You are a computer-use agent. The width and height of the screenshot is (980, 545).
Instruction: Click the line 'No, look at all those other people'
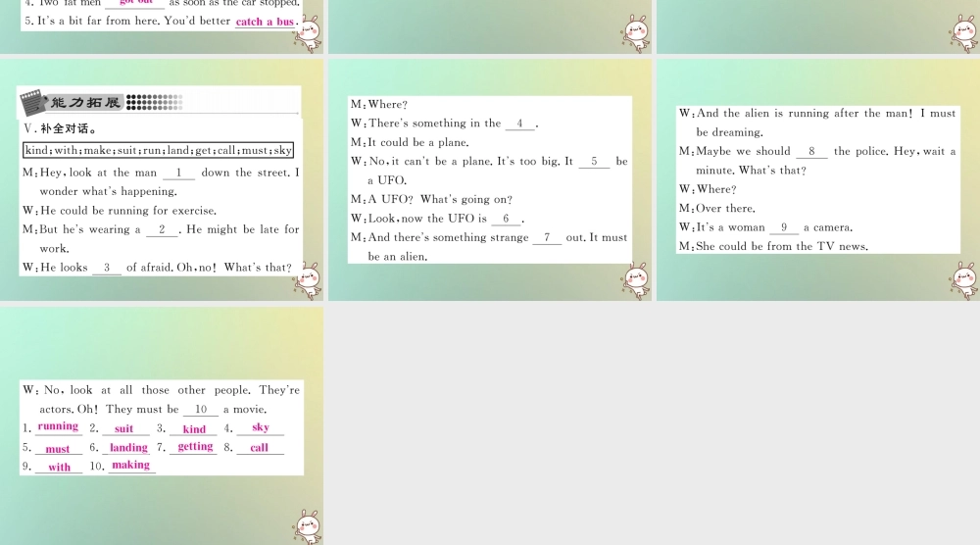pyautogui.click(x=162, y=391)
